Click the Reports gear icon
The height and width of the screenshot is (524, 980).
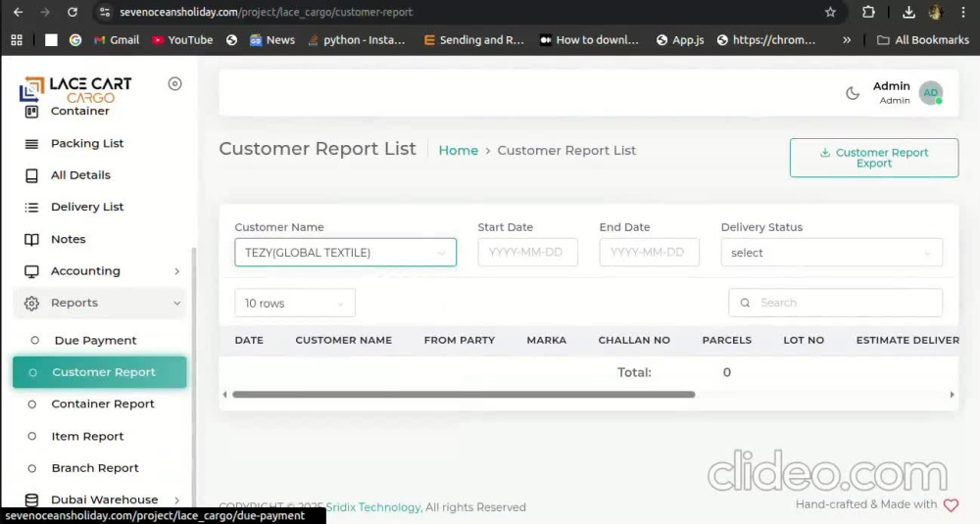click(x=31, y=303)
